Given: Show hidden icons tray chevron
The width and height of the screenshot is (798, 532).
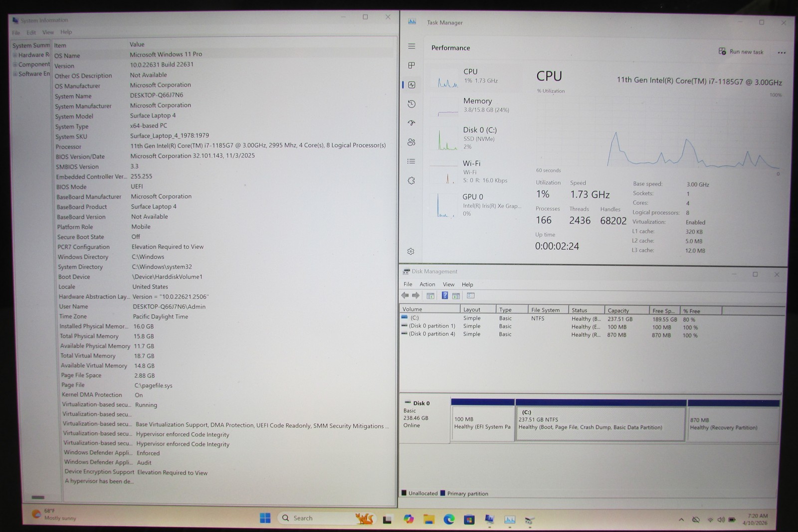Looking at the screenshot, I should 681,520.
